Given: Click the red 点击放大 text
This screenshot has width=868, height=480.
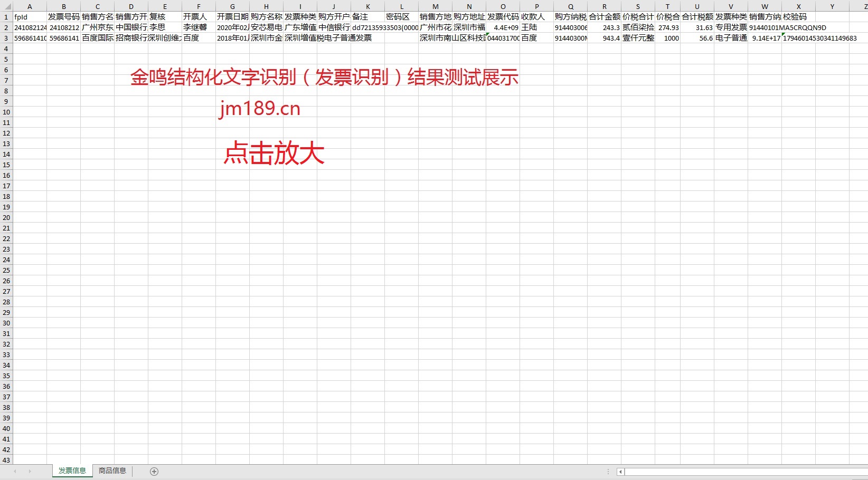Looking at the screenshot, I should (274, 153).
